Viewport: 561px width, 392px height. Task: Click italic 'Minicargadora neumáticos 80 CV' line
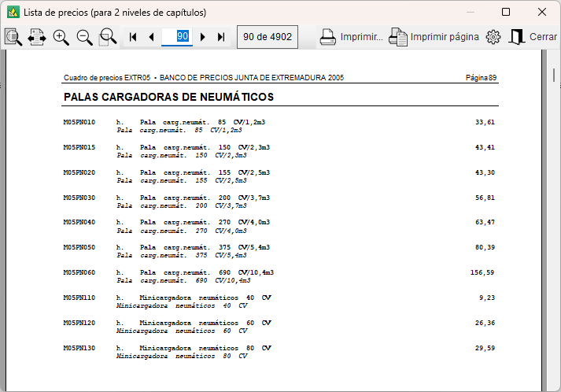coord(182,357)
